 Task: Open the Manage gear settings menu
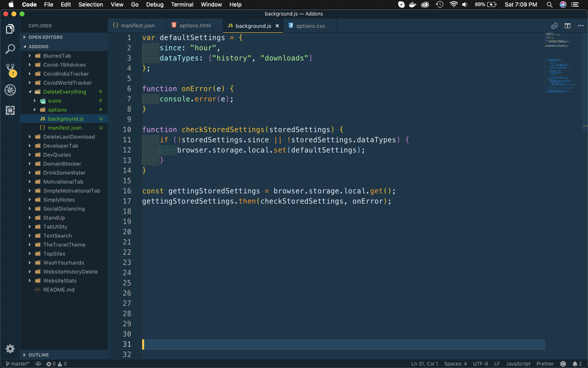(10, 349)
